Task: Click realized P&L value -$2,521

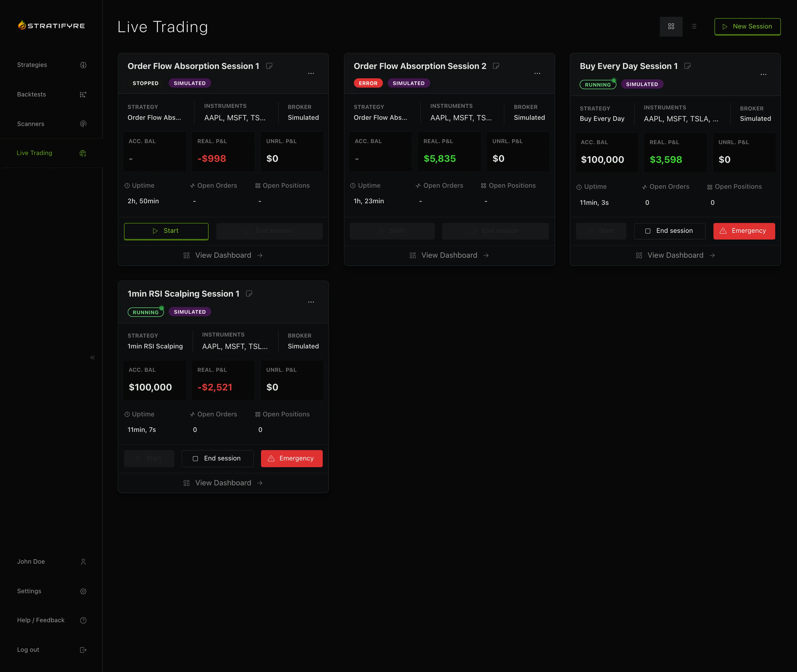Action: [x=215, y=387]
